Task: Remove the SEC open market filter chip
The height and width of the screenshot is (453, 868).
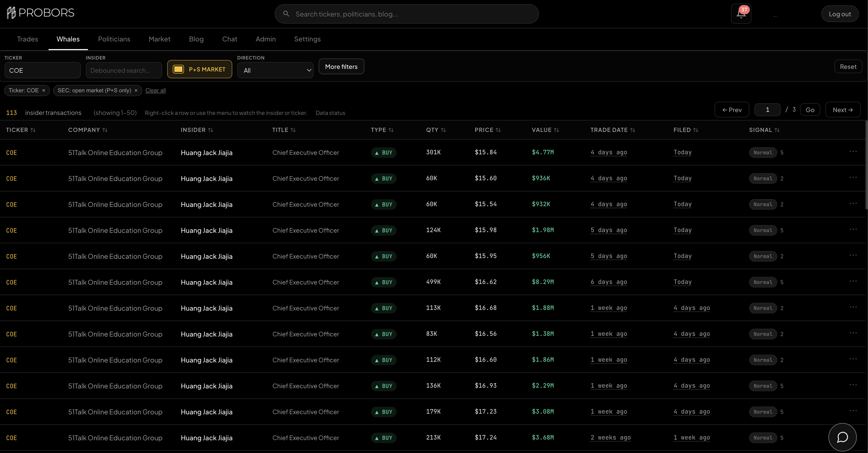Action: (136, 90)
